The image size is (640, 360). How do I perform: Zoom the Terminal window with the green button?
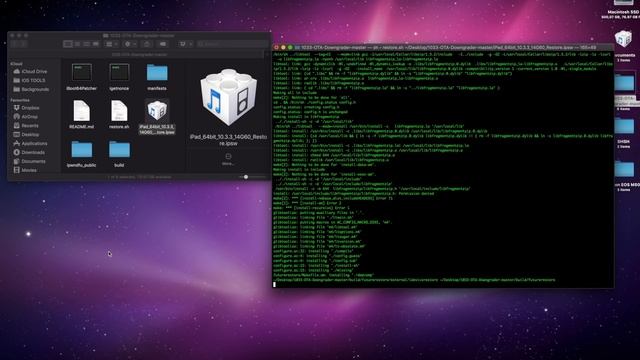290,47
